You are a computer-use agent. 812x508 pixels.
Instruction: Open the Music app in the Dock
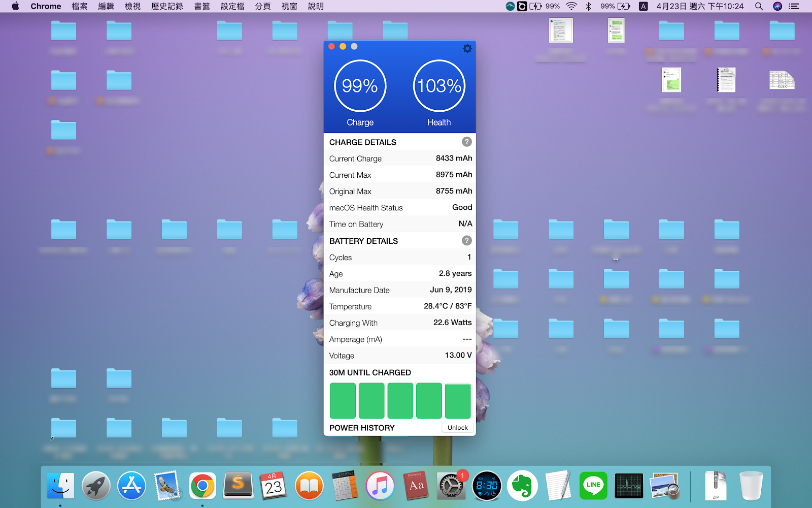[380, 486]
